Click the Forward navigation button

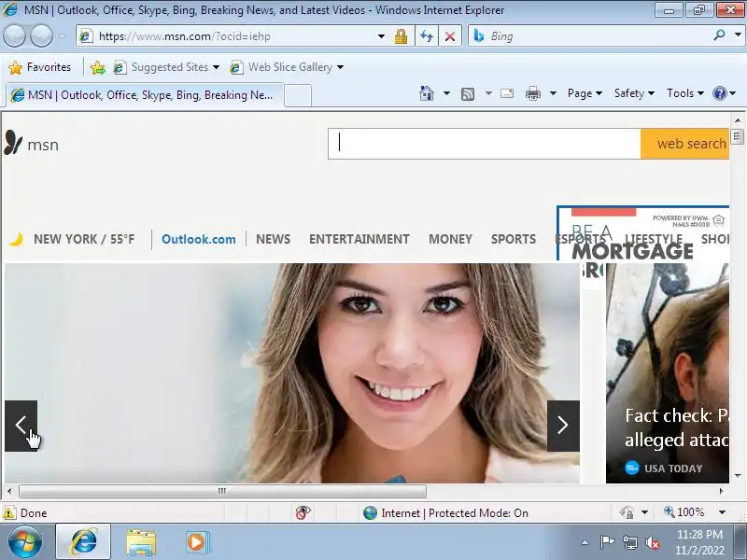[42, 36]
